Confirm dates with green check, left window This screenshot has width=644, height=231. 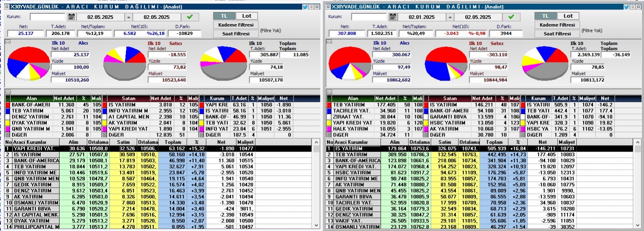coord(190,17)
